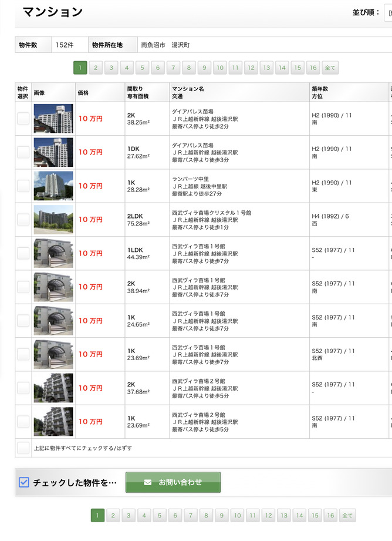
Task: Go to page 2 in the pagination above table
Action: (x=96, y=68)
